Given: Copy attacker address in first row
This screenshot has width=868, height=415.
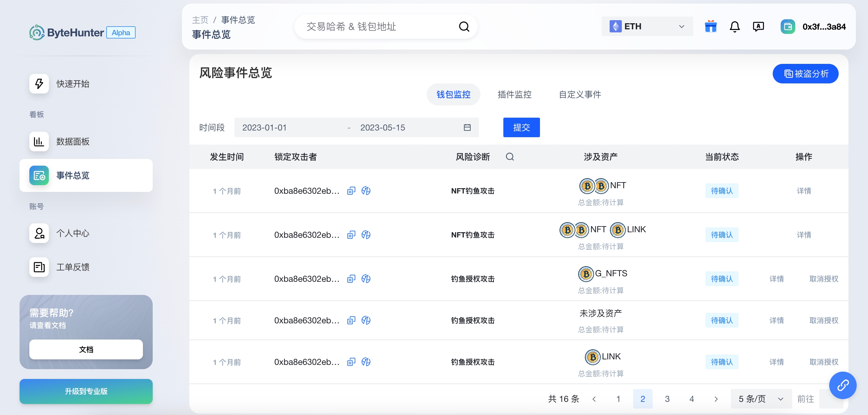Looking at the screenshot, I should click(x=351, y=191).
